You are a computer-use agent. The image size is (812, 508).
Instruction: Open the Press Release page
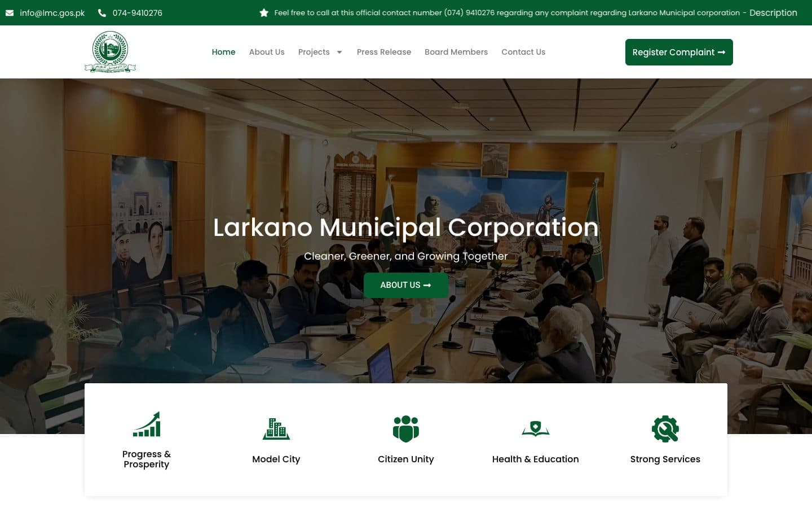pos(384,52)
